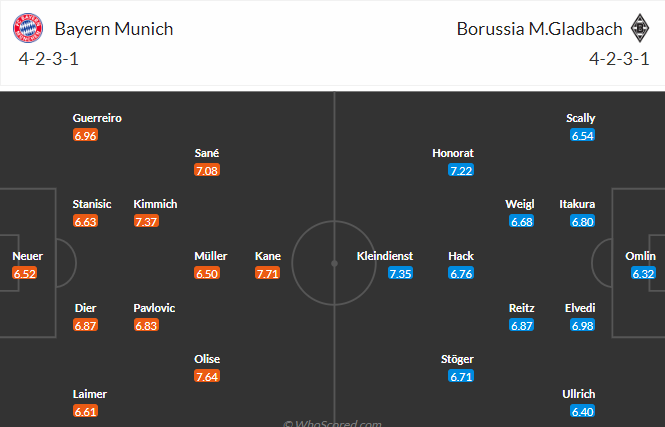Open the Bayern Munich team name link

coord(114,29)
